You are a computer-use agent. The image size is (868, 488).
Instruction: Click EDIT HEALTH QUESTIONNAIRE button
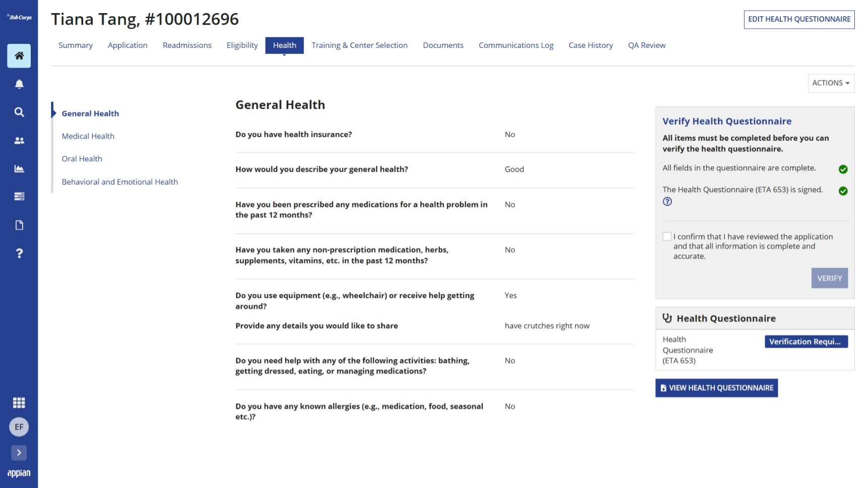(x=799, y=20)
